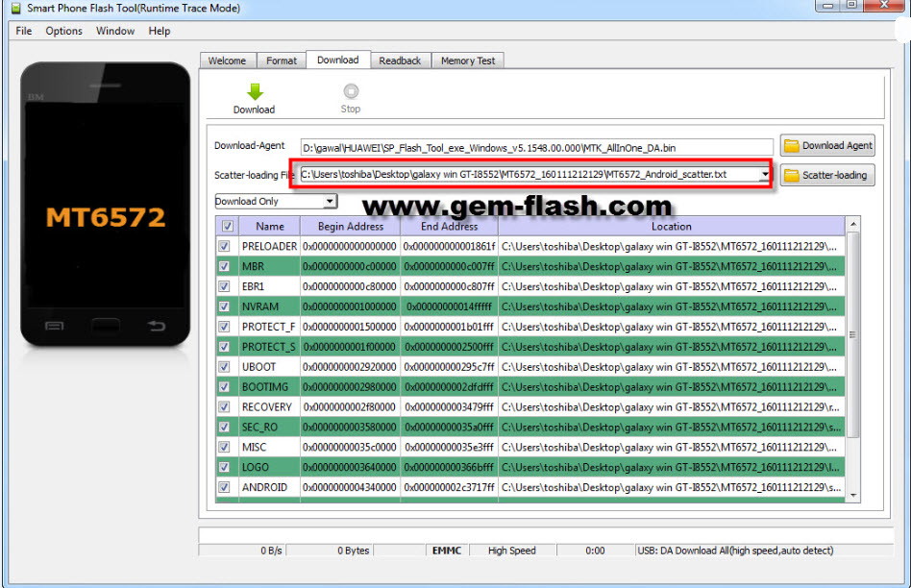Toggle the BOOTIMG partition checkbox
This screenshot has height=588, width=911.
tap(224, 387)
